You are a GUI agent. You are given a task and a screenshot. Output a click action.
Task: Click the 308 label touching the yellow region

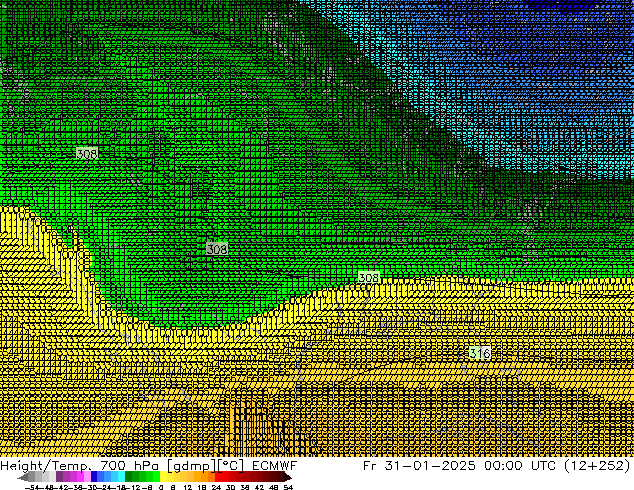click(x=369, y=277)
